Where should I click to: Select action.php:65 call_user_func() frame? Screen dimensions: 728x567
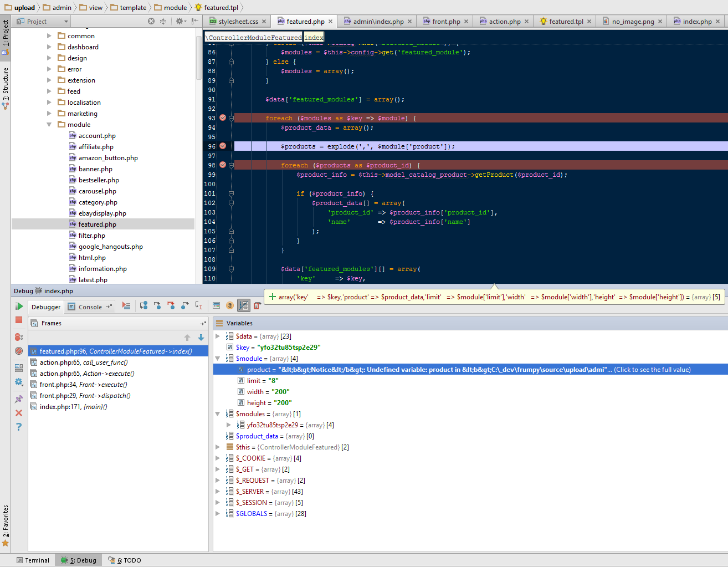tap(118, 362)
